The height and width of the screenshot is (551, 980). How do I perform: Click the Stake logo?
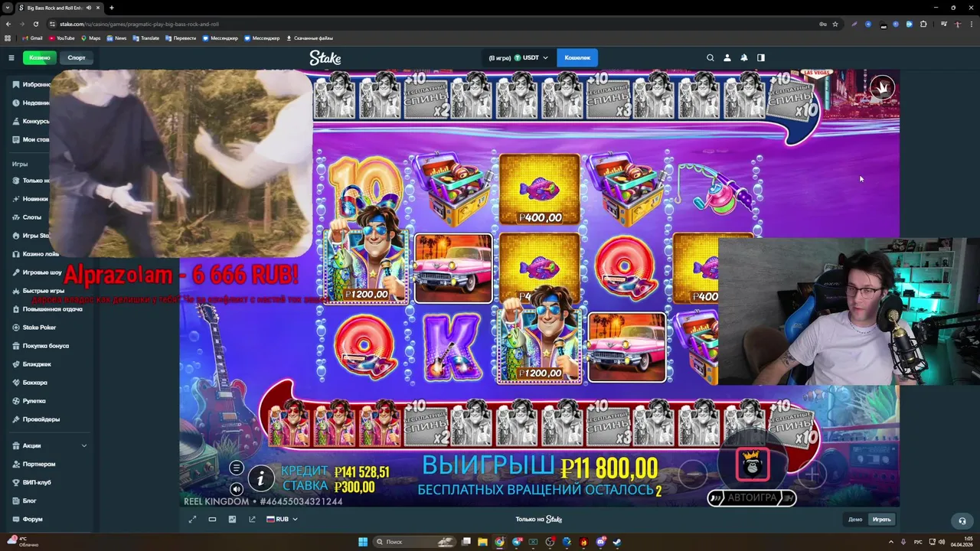(x=325, y=57)
